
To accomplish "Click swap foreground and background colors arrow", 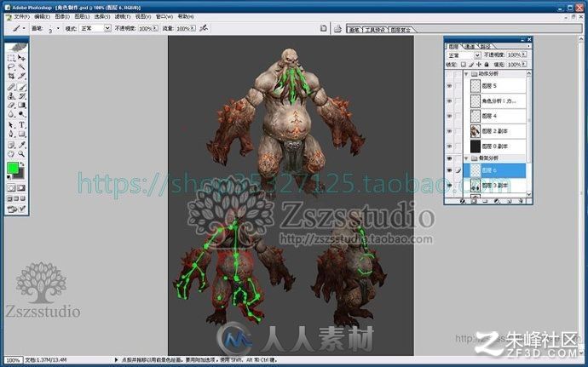I will [x=22, y=164].
